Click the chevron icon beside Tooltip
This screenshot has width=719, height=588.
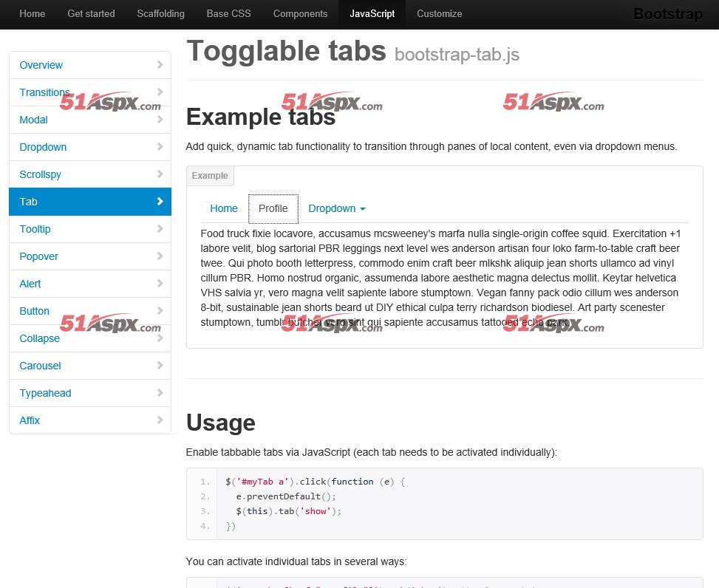click(x=160, y=229)
